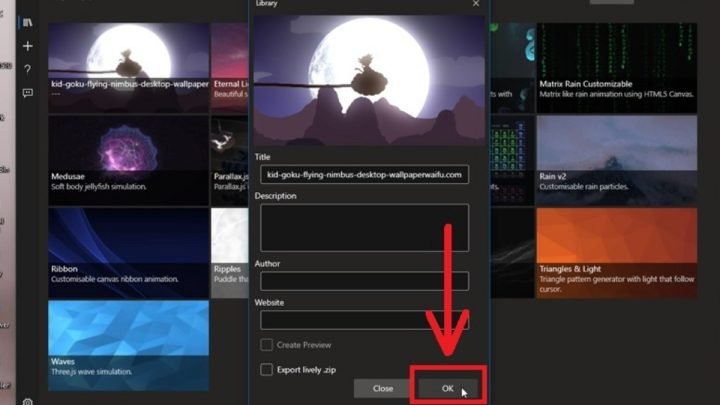Open the Library icon in the sidebar

click(x=28, y=23)
